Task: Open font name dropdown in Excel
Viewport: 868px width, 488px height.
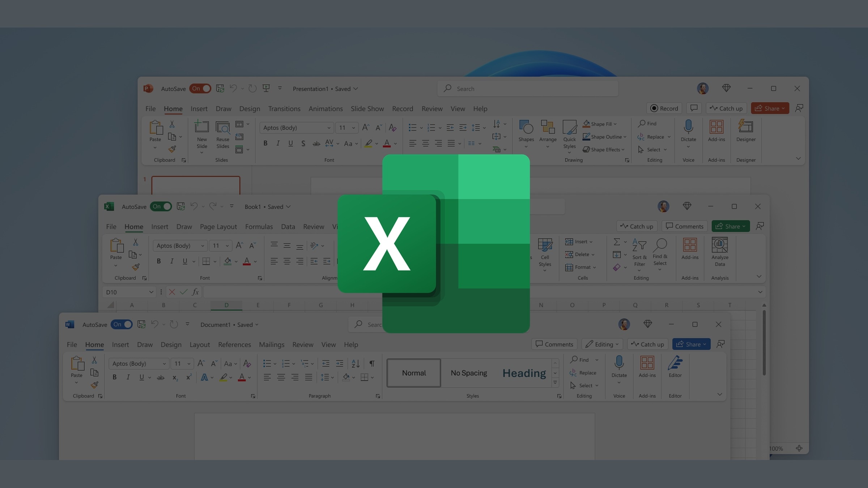Action: 203,245
